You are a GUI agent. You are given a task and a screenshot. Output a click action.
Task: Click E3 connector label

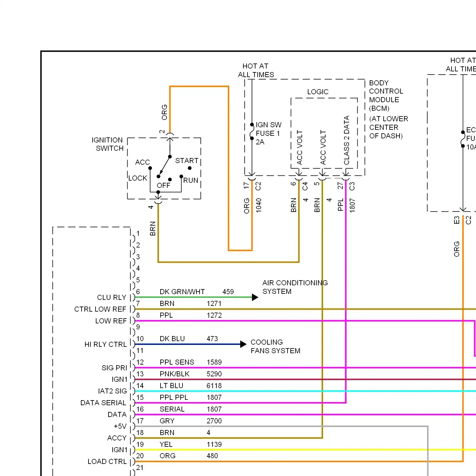point(457,220)
